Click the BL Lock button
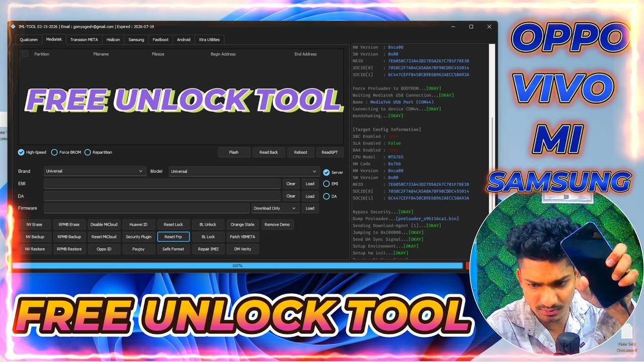The height and width of the screenshot is (362, 644). click(x=208, y=237)
